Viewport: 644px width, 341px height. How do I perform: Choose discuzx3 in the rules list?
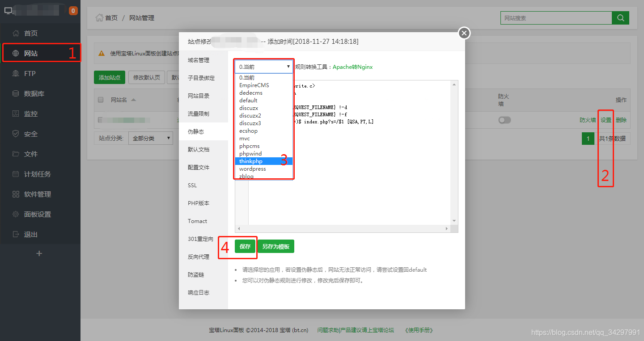click(x=264, y=123)
